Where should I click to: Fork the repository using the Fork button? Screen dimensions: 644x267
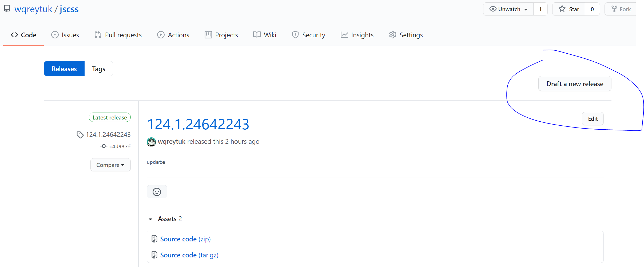(621, 9)
